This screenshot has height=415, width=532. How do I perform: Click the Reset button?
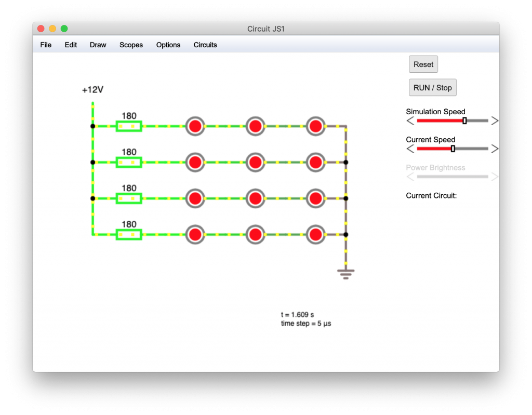tap(423, 64)
